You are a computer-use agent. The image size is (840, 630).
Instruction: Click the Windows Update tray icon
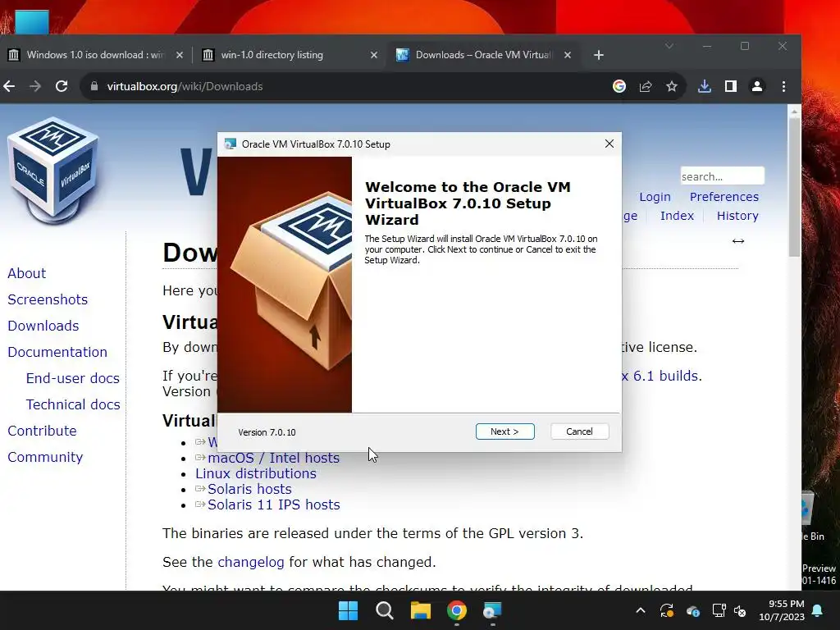tap(667, 610)
